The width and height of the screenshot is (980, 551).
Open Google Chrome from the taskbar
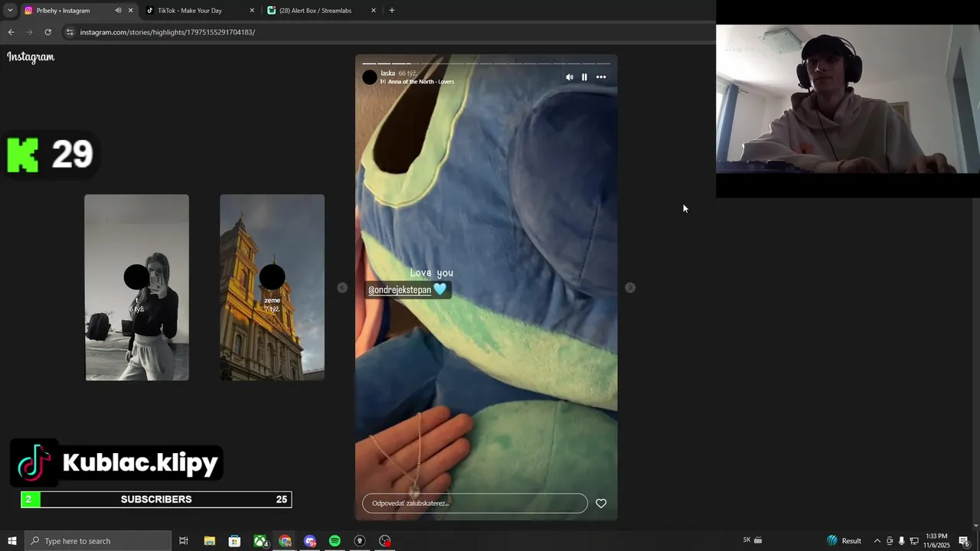(285, 541)
